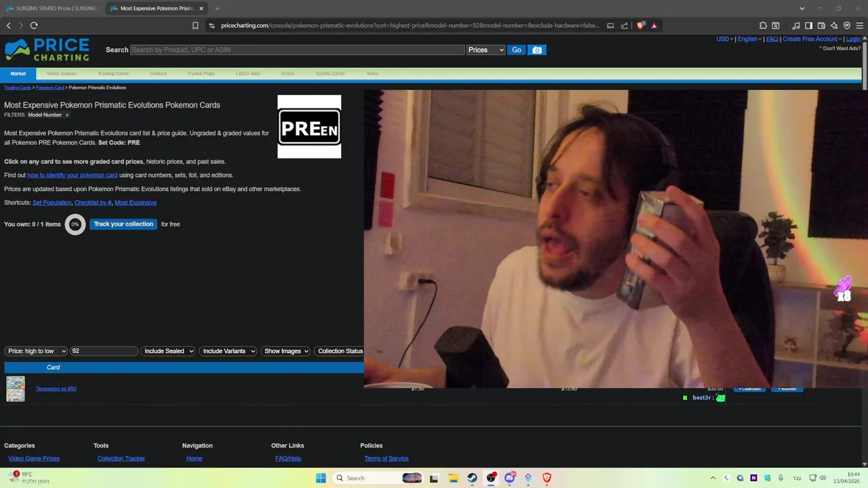
Task: Select the Funko Pops tab
Action: click(201, 74)
